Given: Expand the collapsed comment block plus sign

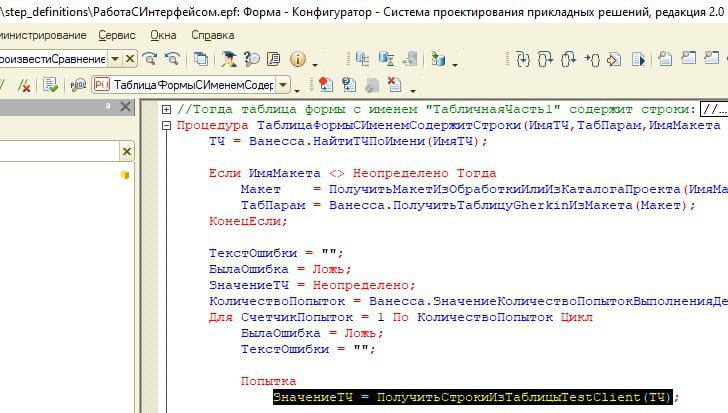Looking at the screenshot, I should pyautogui.click(x=166, y=110).
